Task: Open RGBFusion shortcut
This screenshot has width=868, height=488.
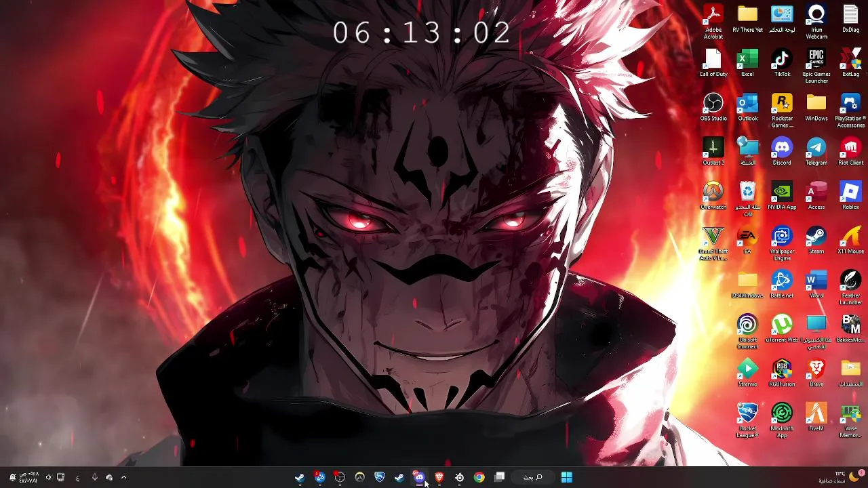Action: (x=782, y=371)
